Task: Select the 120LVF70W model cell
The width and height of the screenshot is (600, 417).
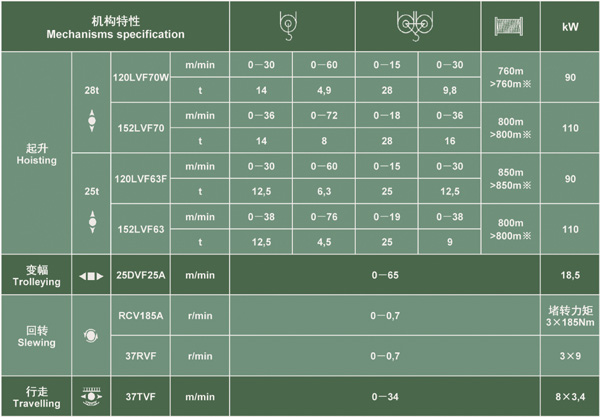Action: point(140,77)
